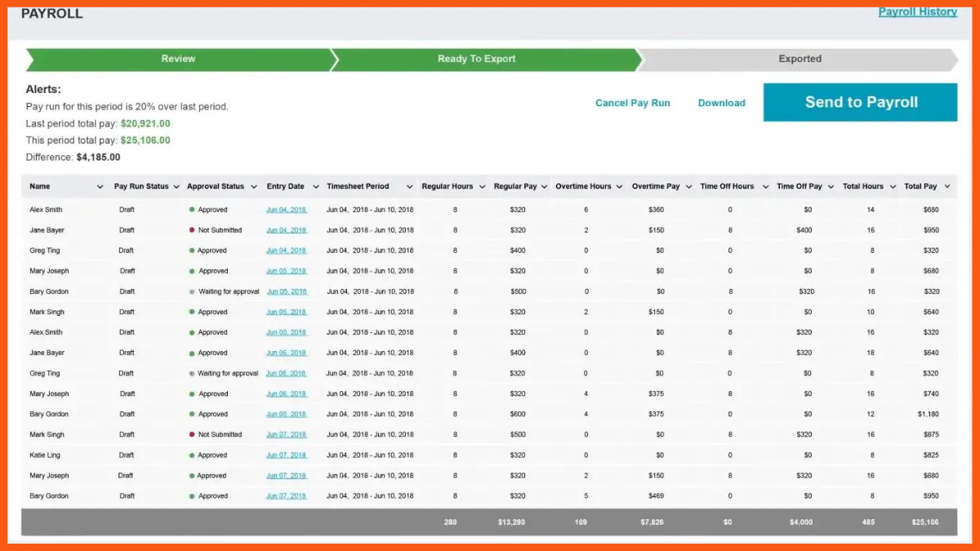The width and height of the screenshot is (980, 551).
Task: Expand the Entry Date column dropdown
Action: point(314,187)
